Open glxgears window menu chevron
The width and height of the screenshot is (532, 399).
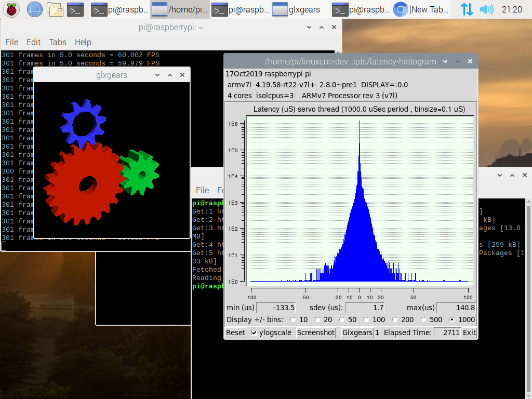pyautogui.click(x=157, y=75)
